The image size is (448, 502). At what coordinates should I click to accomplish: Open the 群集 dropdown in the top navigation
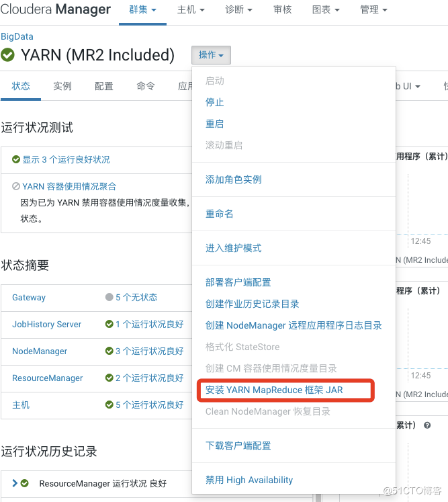pyautogui.click(x=142, y=10)
